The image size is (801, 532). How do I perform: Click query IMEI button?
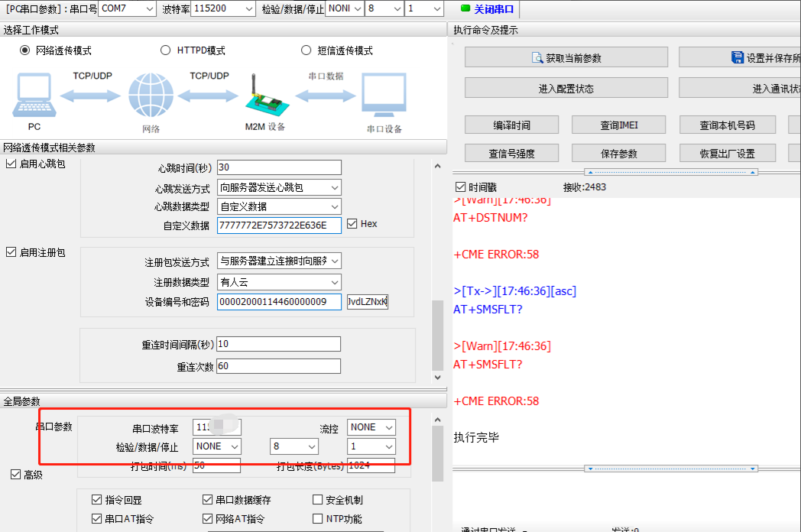pos(618,125)
